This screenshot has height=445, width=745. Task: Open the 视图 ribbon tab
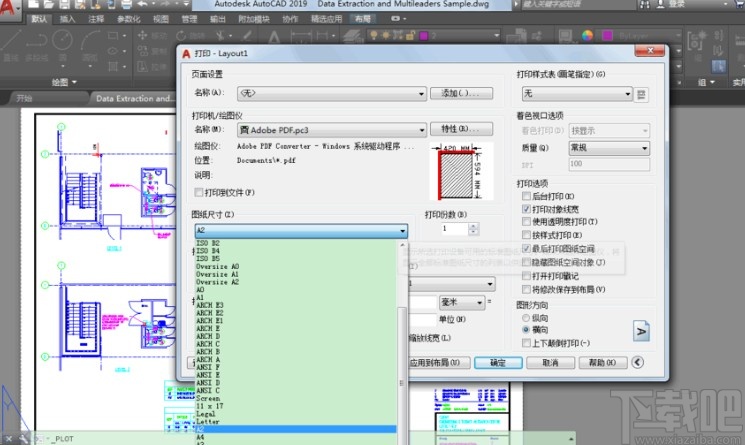[x=161, y=19]
